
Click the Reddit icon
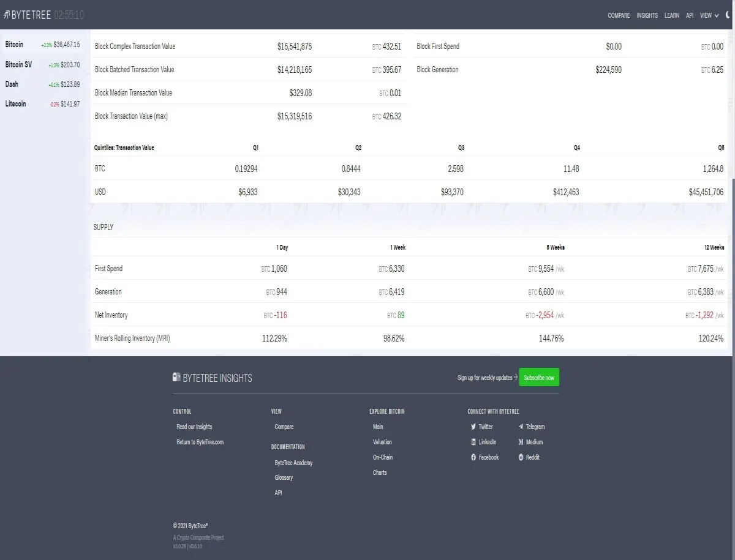[x=521, y=457]
